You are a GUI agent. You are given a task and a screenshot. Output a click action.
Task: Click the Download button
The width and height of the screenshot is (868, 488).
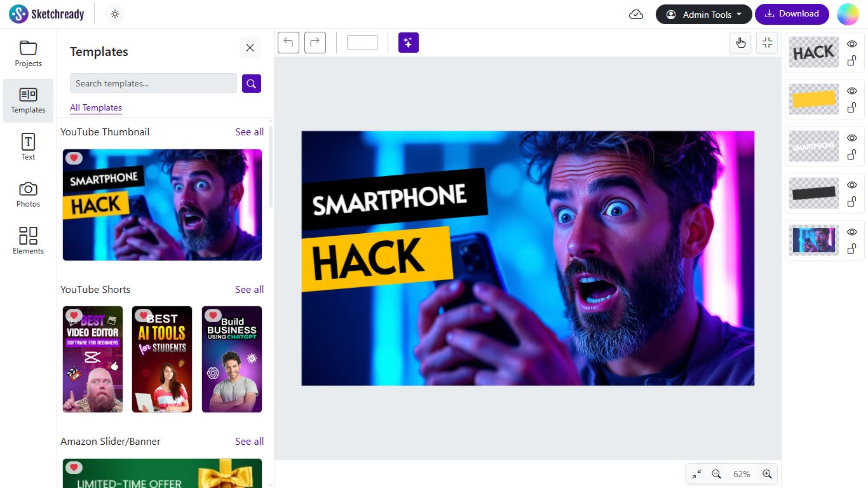pos(792,14)
